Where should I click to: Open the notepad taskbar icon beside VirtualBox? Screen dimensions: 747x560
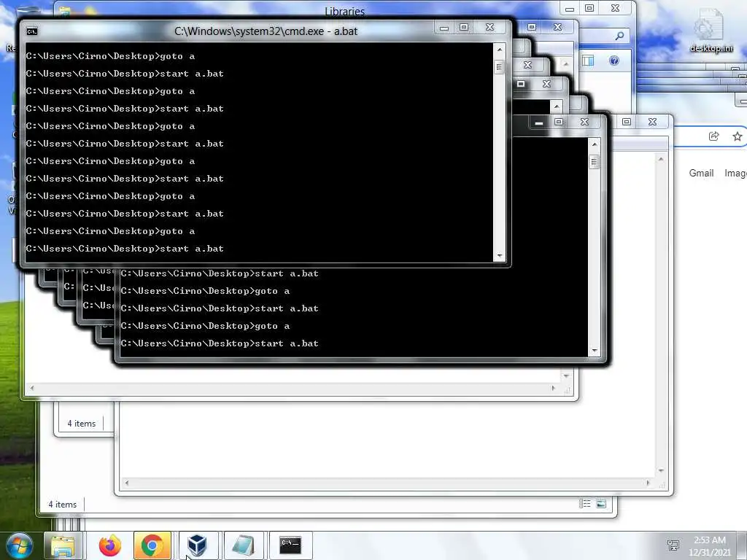click(x=244, y=545)
